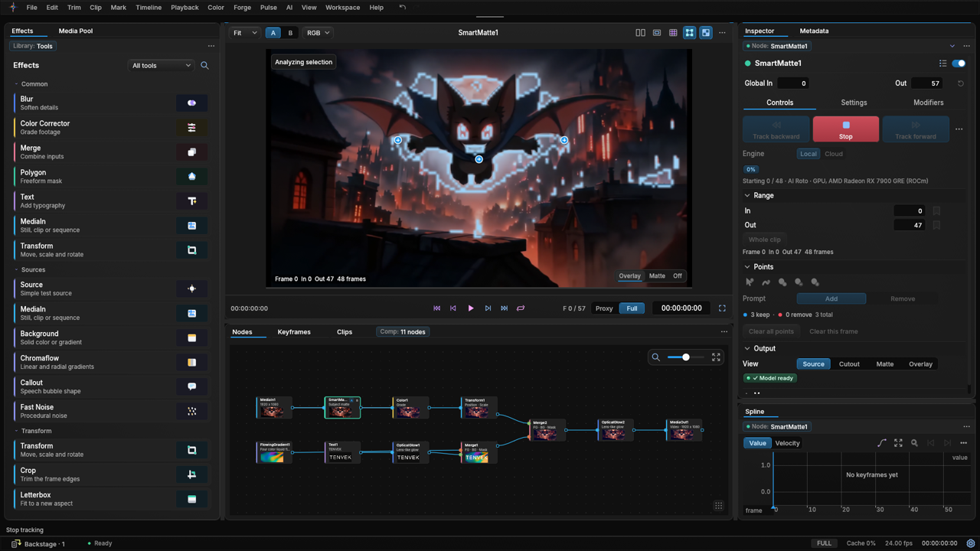The width and height of the screenshot is (980, 551).
Task: Select the Polygon freeform mask icon
Action: pyautogui.click(x=191, y=176)
